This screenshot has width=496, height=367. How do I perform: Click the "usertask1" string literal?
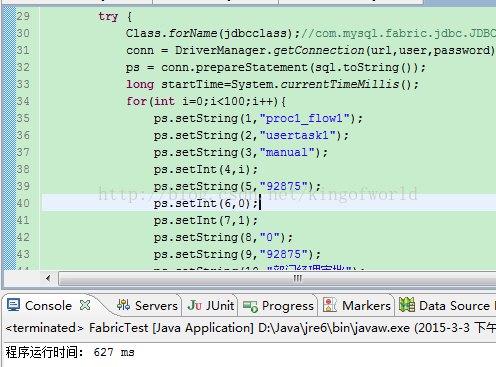coord(298,136)
